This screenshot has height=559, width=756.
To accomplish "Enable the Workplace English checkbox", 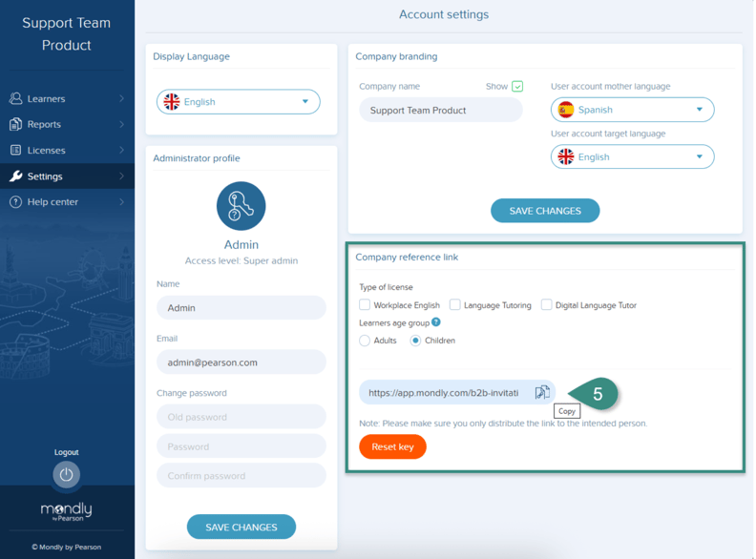I will click(x=365, y=305).
